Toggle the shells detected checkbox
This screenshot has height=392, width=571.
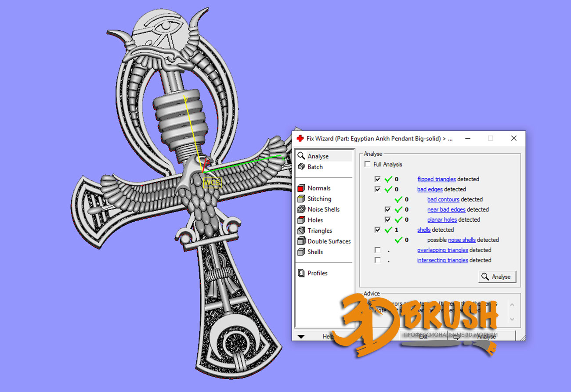[x=378, y=230]
